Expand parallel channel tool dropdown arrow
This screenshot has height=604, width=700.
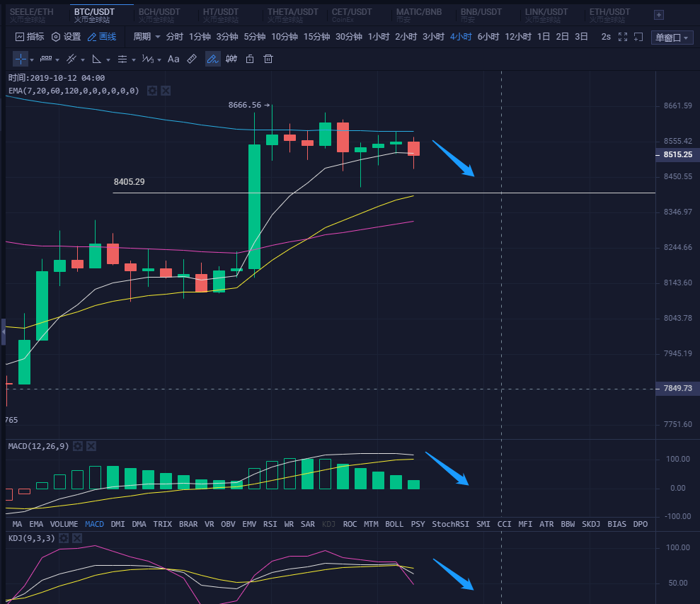(x=83, y=60)
